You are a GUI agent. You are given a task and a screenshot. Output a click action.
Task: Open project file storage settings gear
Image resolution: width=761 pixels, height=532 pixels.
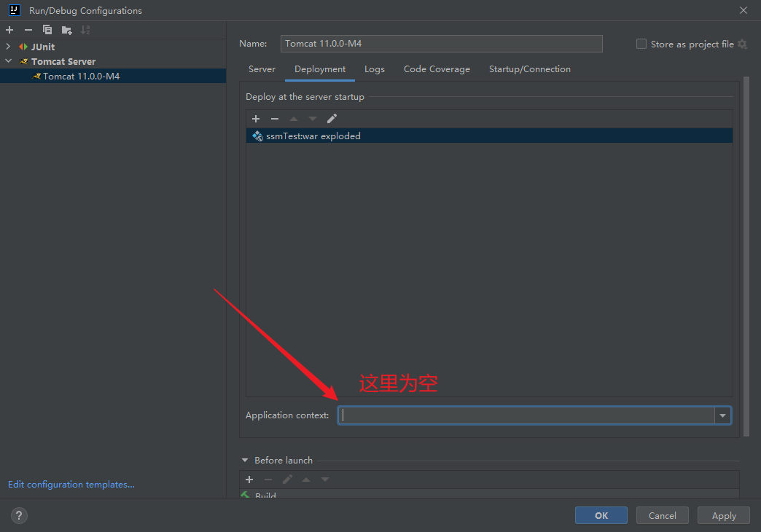coord(742,44)
